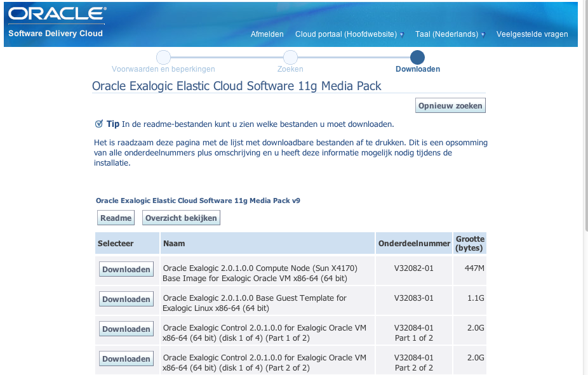The height and width of the screenshot is (375, 588).
Task: Click the 1.1G size value
Action: (476, 298)
